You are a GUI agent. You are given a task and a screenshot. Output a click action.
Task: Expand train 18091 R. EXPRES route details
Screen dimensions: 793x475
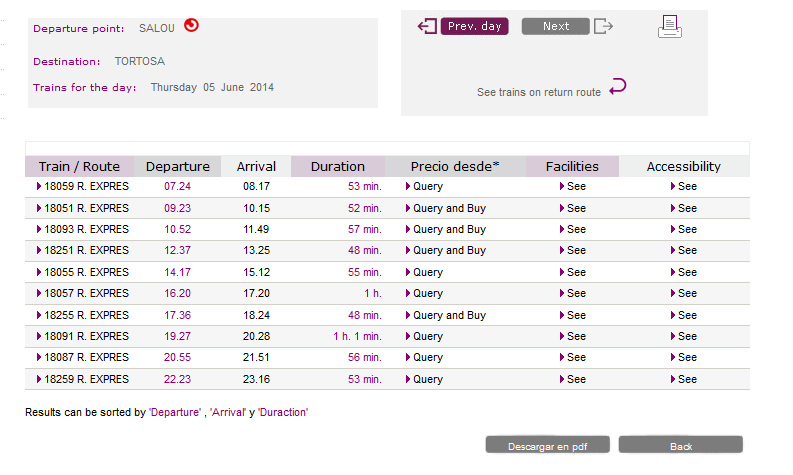[83, 336]
